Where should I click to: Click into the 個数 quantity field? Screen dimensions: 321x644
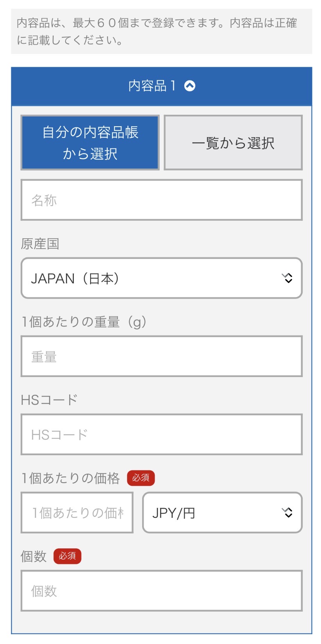161,591
